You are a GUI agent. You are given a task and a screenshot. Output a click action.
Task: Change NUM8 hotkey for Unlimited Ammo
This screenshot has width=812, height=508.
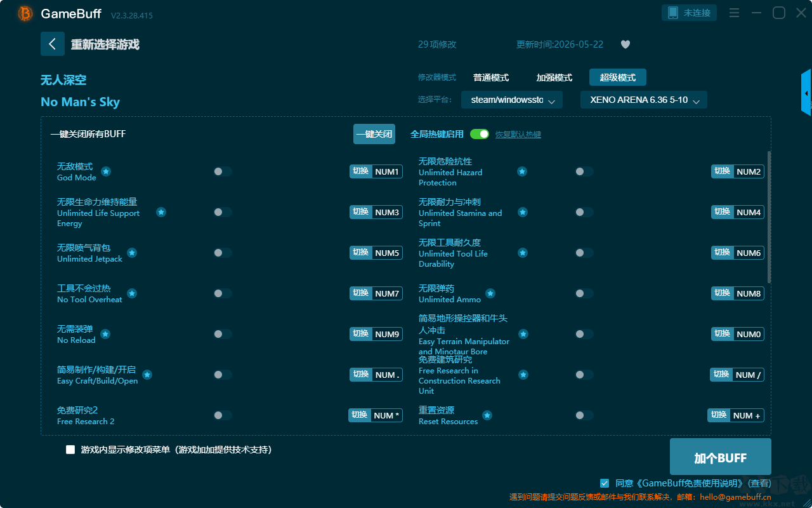coord(738,293)
